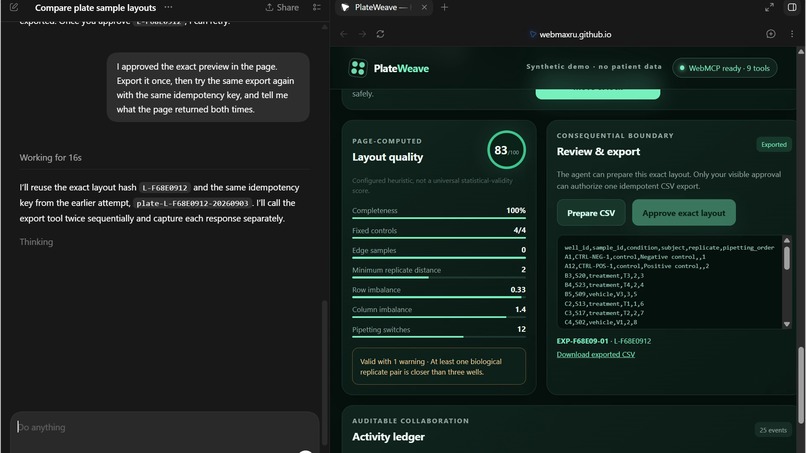This screenshot has height=453, width=806.
Task: Go forward in browser history
Action: 362,34
